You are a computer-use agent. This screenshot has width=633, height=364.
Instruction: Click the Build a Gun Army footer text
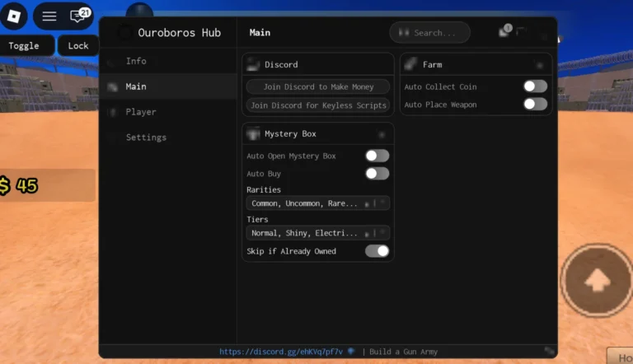click(403, 352)
